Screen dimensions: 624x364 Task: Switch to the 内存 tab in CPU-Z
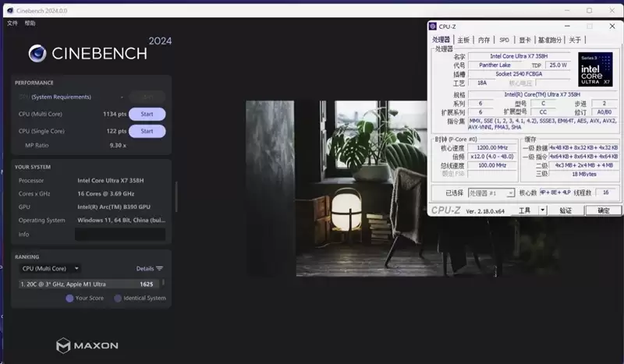tap(484, 40)
